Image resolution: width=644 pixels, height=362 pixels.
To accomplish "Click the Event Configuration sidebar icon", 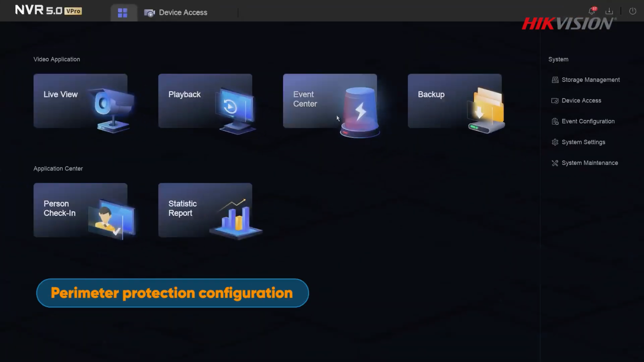I will tap(555, 122).
